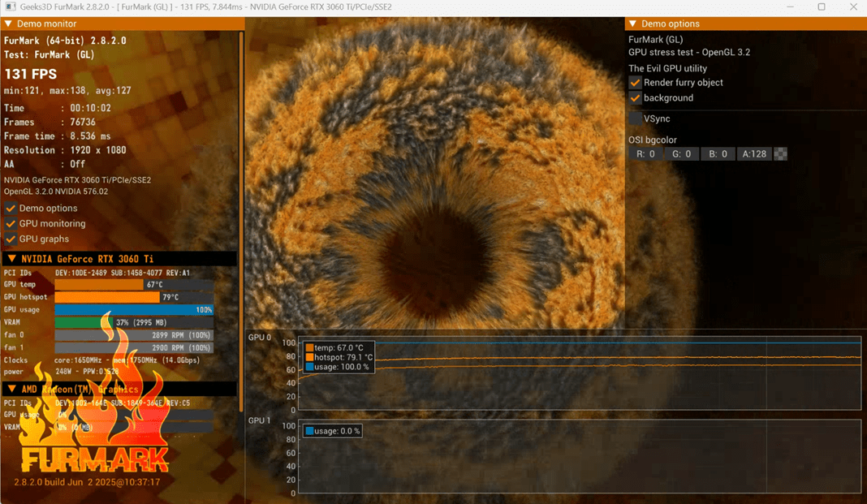
Task: Click the 2.8.2.0 build Jun 2 2025 text
Action: (x=87, y=482)
